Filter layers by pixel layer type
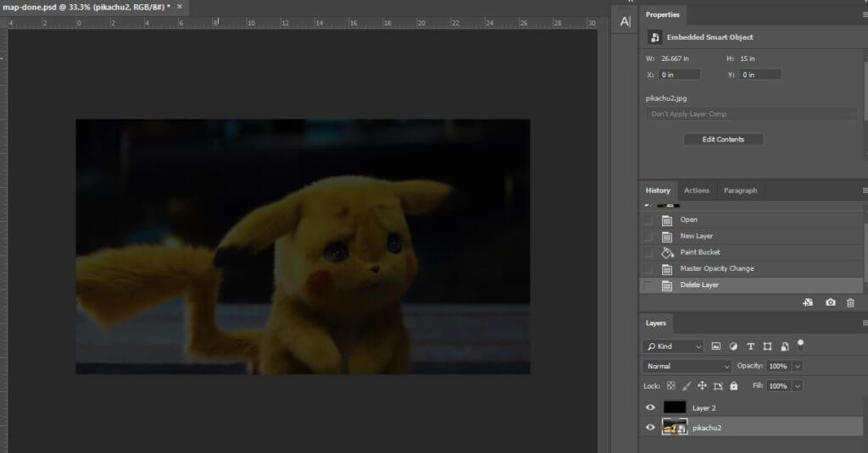The height and width of the screenshot is (453, 868). coord(715,346)
